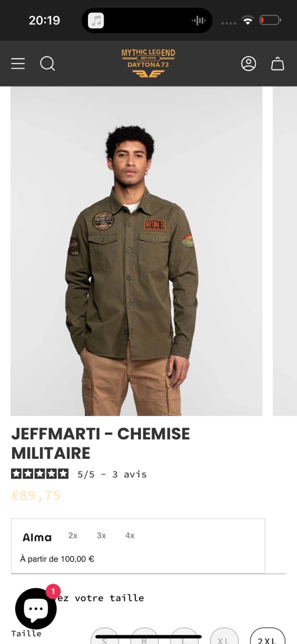Tap the music app icon in status pill
Image resolution: width=297 pixels, height=644 pixels.
click(96, 21)
